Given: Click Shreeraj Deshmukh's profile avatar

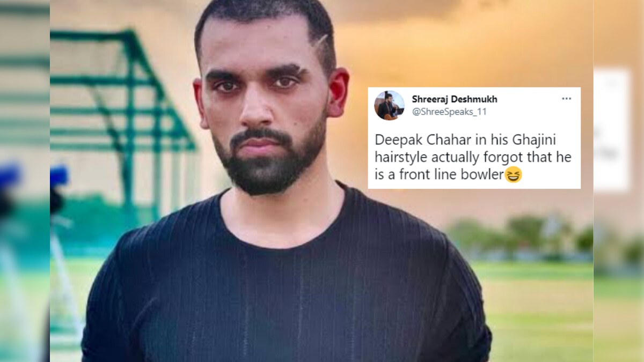Looking at the screenshot, I should (389, 105).
